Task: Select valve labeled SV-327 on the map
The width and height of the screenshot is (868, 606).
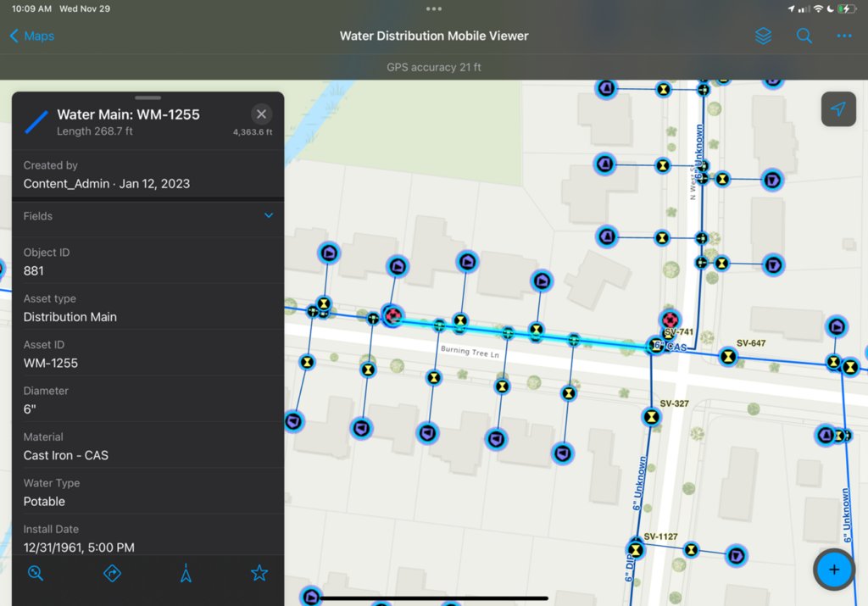Action: point(650,417)
